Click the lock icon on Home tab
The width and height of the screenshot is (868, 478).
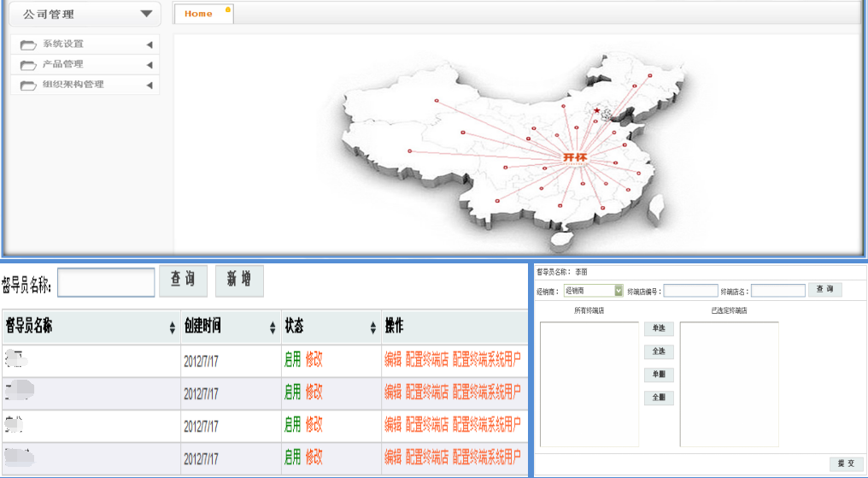tap(227, 9)
